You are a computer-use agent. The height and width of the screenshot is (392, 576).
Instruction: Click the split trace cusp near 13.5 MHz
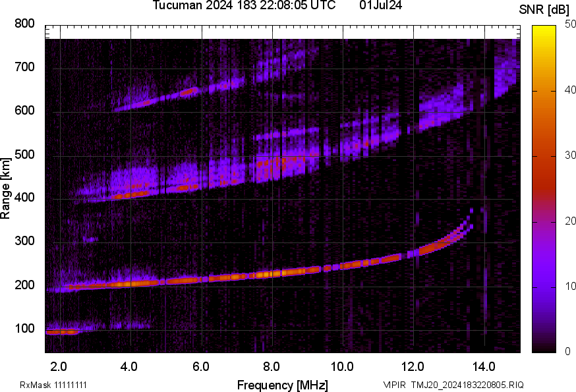pyautogui.click(x=463, y=228)
